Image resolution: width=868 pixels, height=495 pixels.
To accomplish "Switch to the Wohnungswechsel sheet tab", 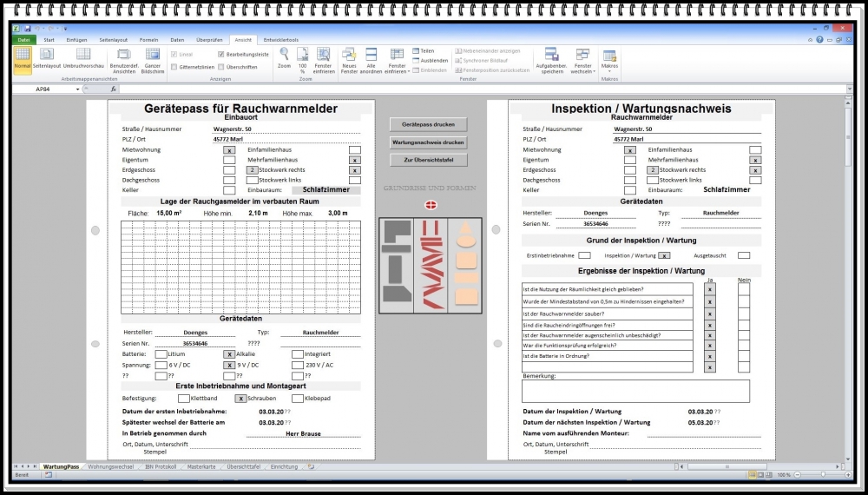I will coord(113,466).
